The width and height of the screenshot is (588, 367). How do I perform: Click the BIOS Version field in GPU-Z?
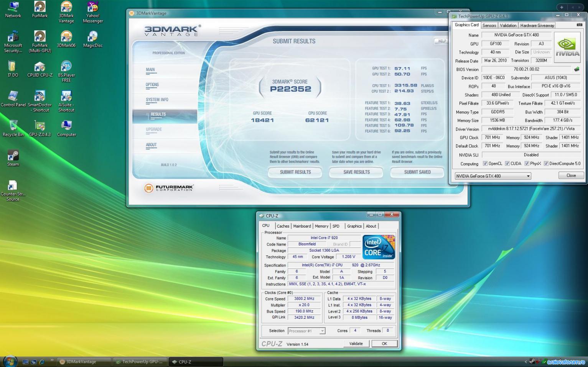click(x=526, y=69)
